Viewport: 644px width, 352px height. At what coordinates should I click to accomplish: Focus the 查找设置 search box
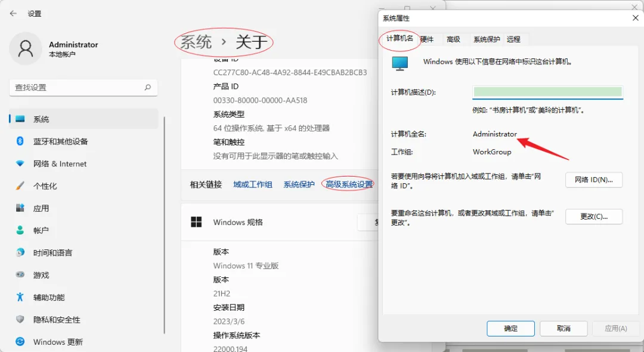click(83, 88)
